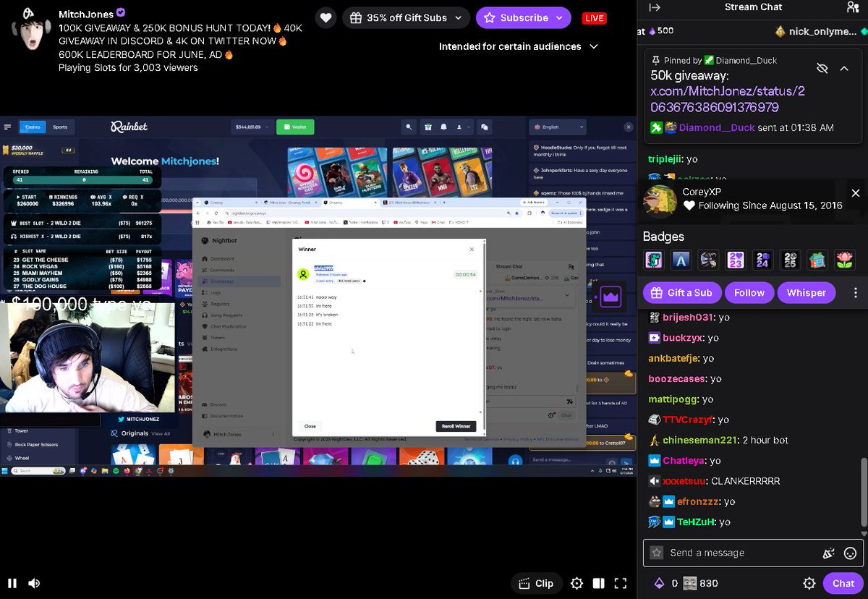Send with the purple Chat button
This screenshot has width=868, height=599.
pos(843,583)
